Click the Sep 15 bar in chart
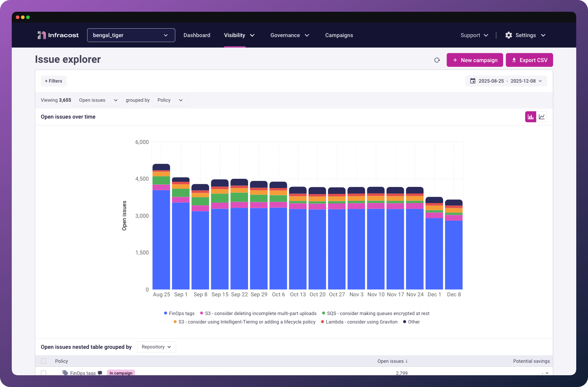Viewport: 588px width, 387px height. click(x=220, y=234)
